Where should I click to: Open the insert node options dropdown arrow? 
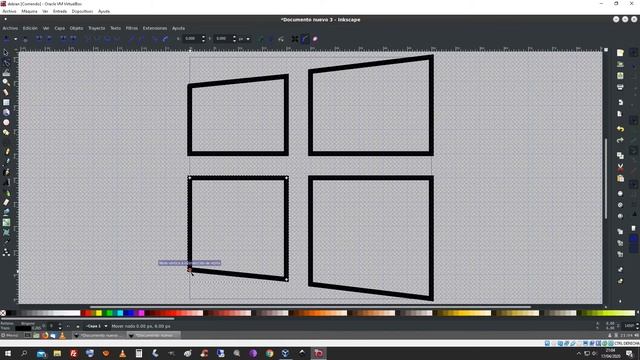click(16, 39)
